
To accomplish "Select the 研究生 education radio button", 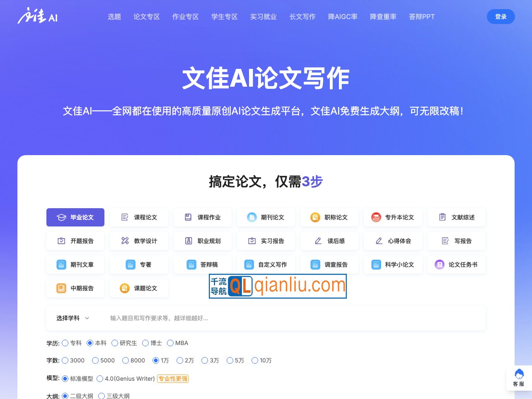I will click(115, 343).
